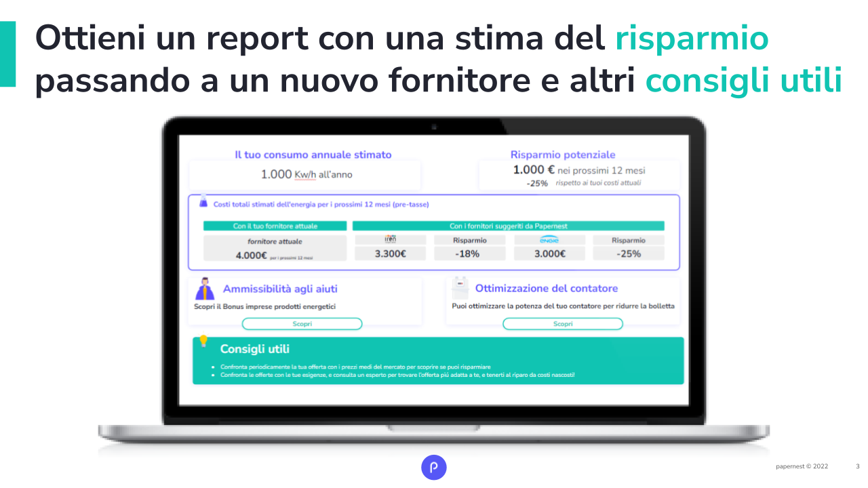Click the 3.300€ Iren cost value
Screen dimensions: 868x488
(x=390, y=254)
